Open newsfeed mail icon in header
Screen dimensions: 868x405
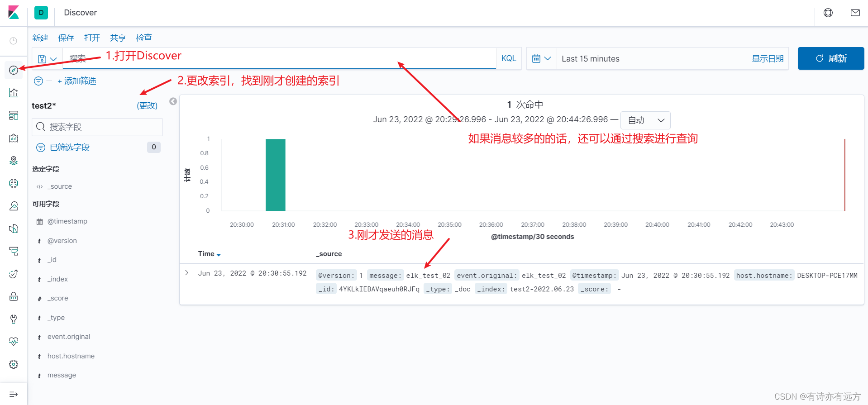point(855,13)
